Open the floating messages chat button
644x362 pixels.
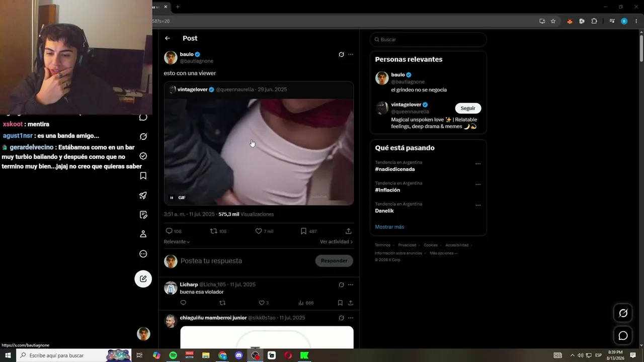click(x=623, y=335)
